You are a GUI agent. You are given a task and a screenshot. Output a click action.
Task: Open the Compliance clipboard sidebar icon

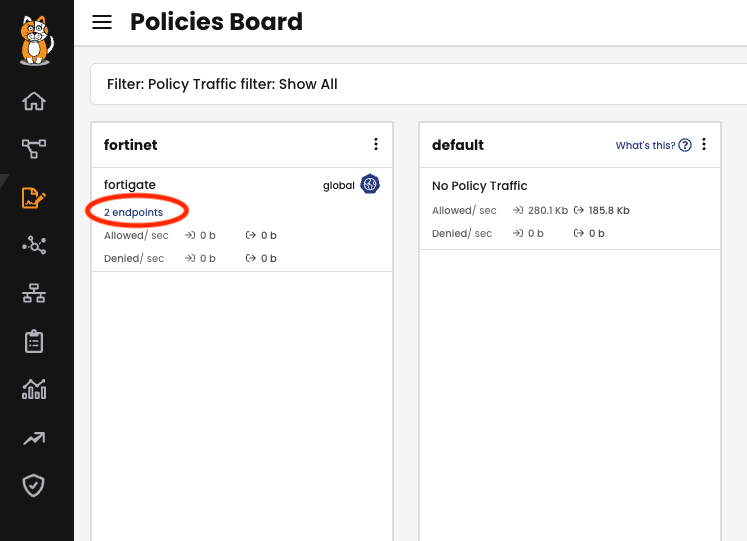[34, 341]
